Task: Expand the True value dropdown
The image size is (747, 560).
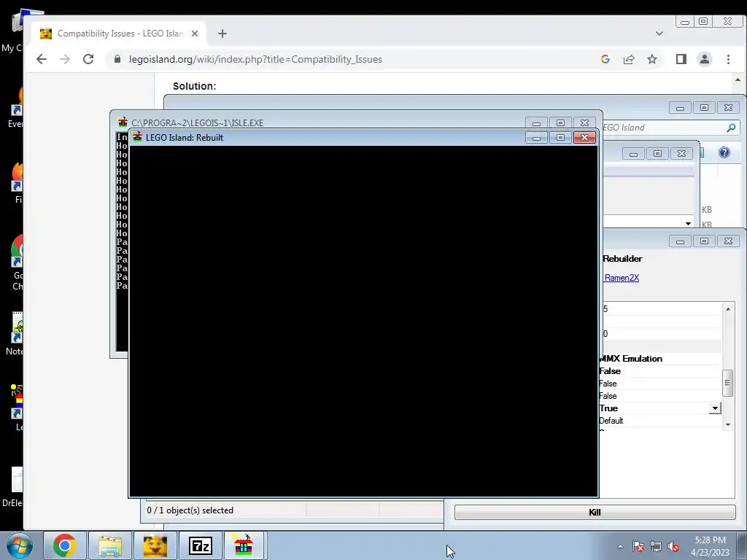Action: 715,408
